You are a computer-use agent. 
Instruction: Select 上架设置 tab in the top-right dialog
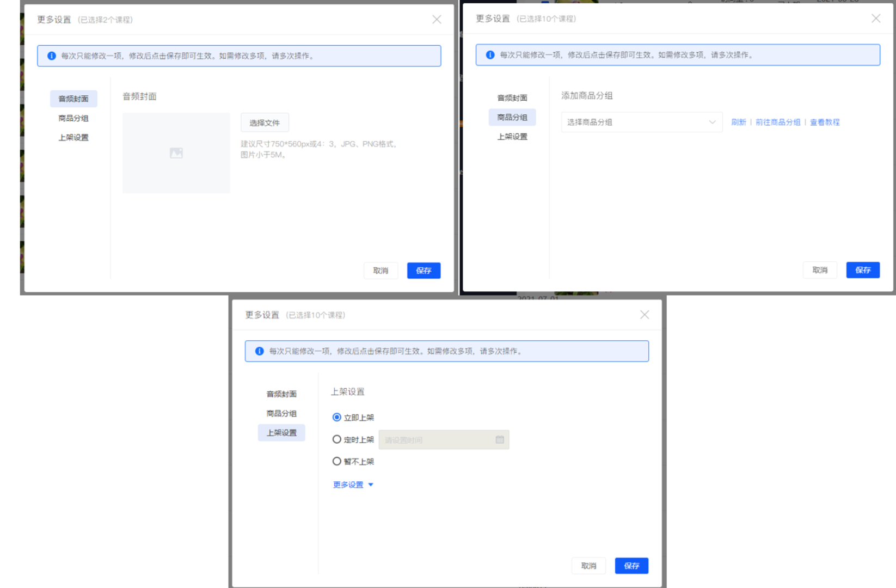[512, 137]
